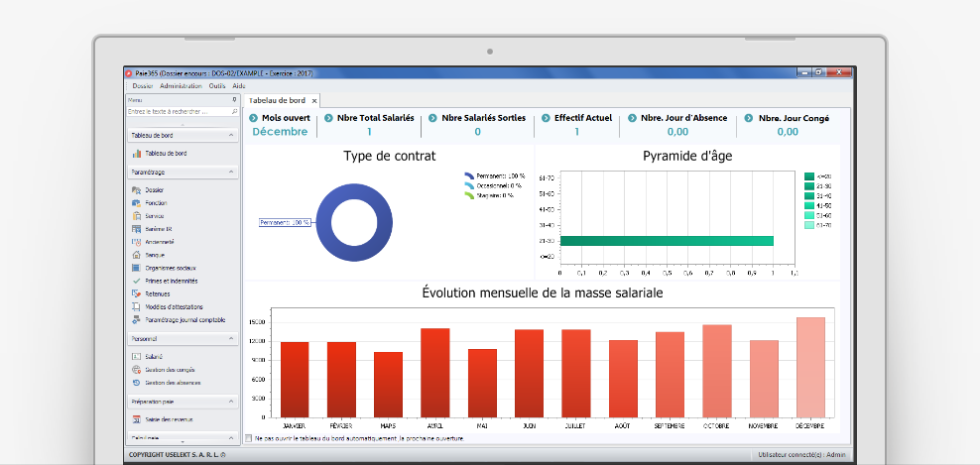Click the green 21-30 bar in Pyramide d'âge
Screen dimensions: 980x465
(667, 241)
